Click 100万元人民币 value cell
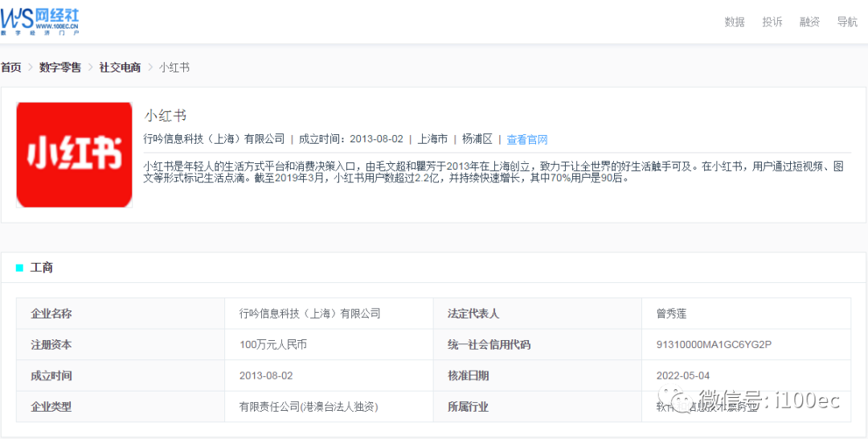Screen dimensions: 868x439 coord(330,344)
